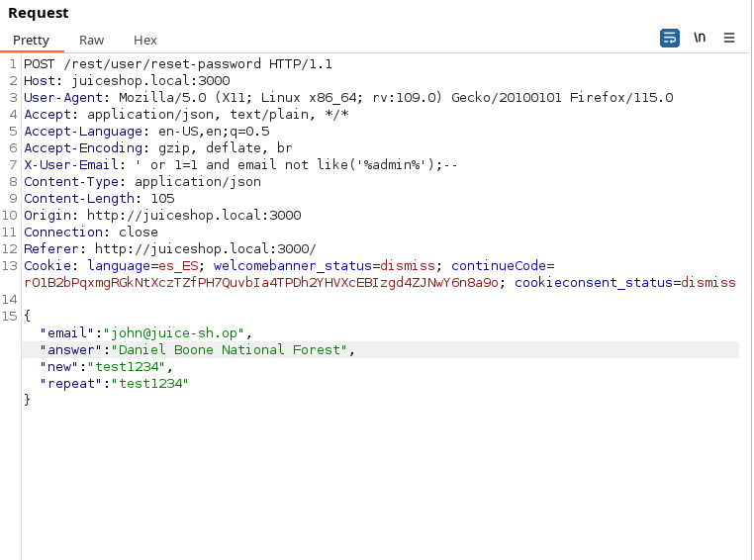Toggle the line wrap icon
The height and width of the screenshot is (560, 754).
[x=669, y=38]
